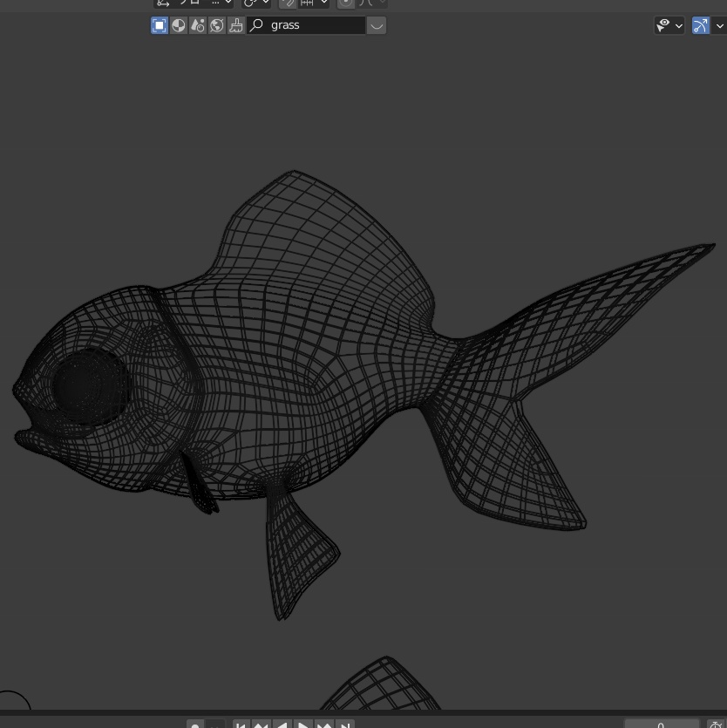
Task: Click the clock icon near the bottom right
Action: click(714, 725)
